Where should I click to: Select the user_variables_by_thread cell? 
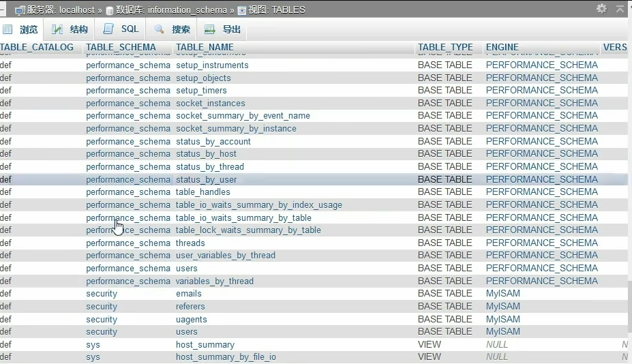[x=225, y=256]
